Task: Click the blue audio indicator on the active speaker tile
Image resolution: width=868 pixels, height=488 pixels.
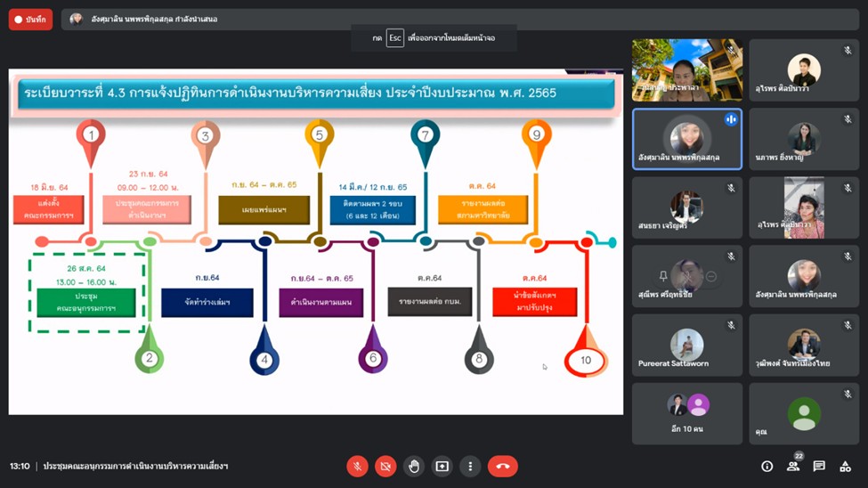Action: (x=731, y=119)
